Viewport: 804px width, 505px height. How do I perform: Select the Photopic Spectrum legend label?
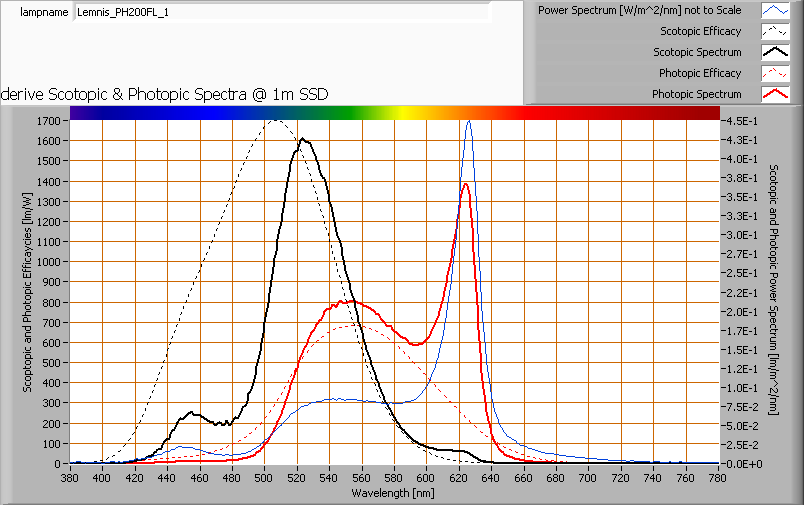click(x=696, y=94)
